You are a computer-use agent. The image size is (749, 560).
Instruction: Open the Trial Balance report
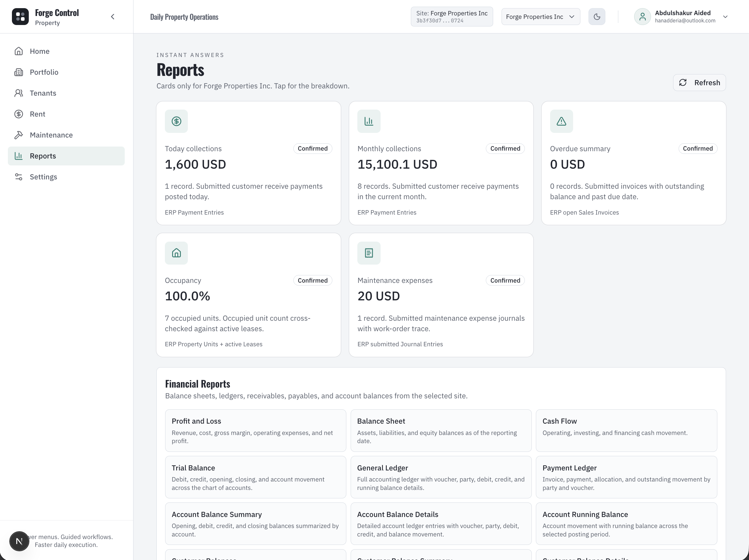pyautogui.click(x=256, y=477)
